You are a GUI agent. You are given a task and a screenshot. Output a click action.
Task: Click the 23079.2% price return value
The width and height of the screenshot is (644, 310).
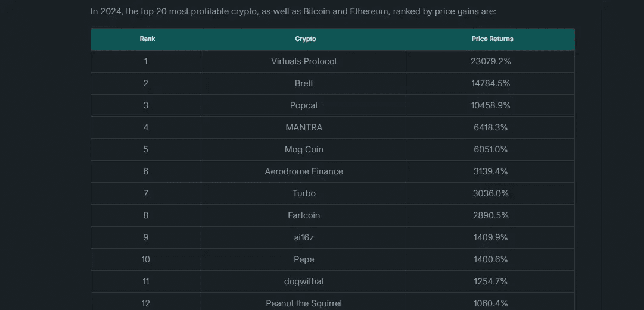point(491,61)
